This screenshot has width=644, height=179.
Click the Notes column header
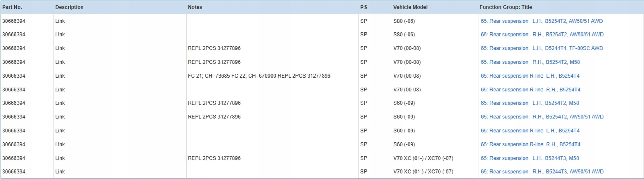point(195,7)
